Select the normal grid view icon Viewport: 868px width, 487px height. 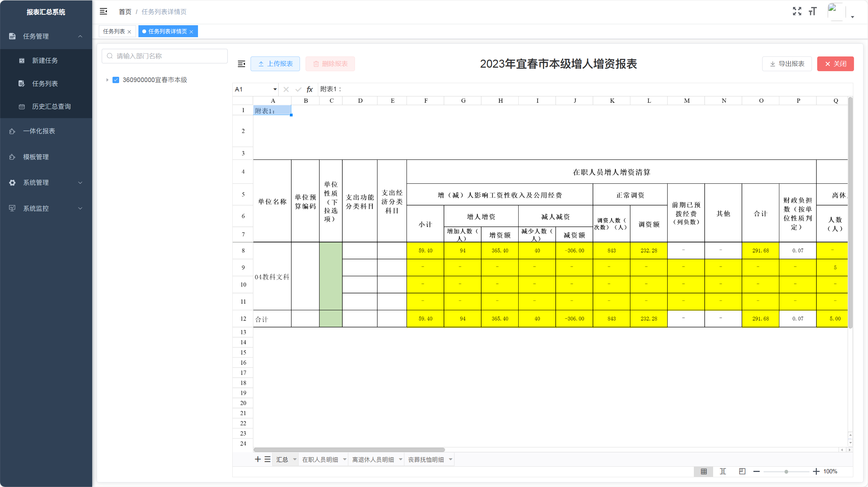[x=704, y=472]
